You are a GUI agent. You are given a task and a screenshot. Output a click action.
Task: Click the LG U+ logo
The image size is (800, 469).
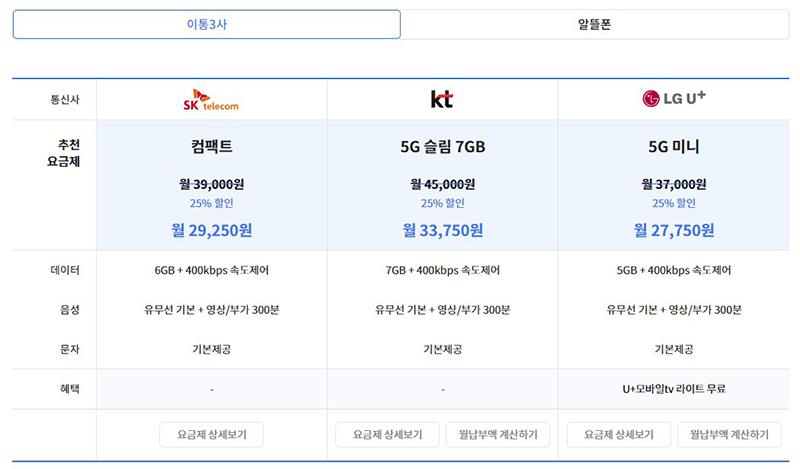pyautogui.click(x=673, y=98)
